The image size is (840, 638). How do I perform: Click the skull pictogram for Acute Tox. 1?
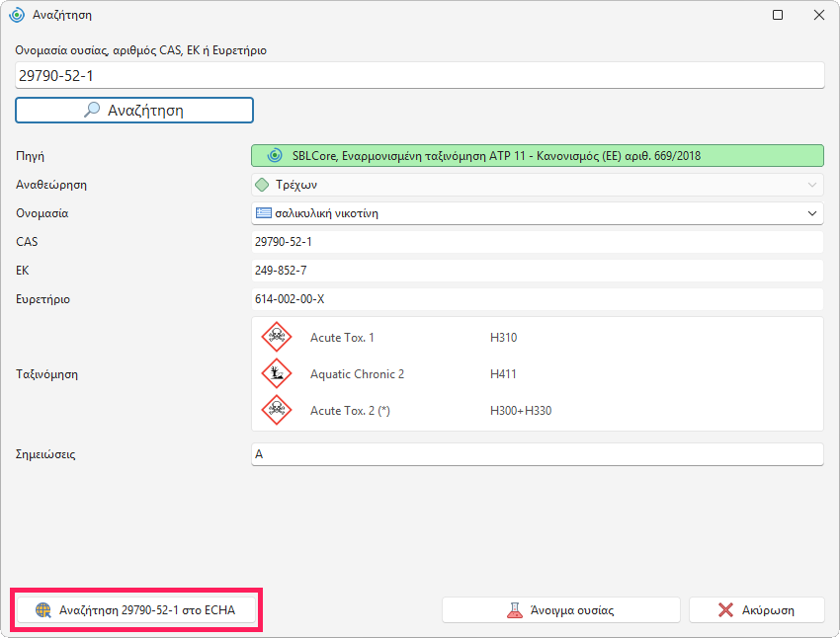tap(277, 337)
